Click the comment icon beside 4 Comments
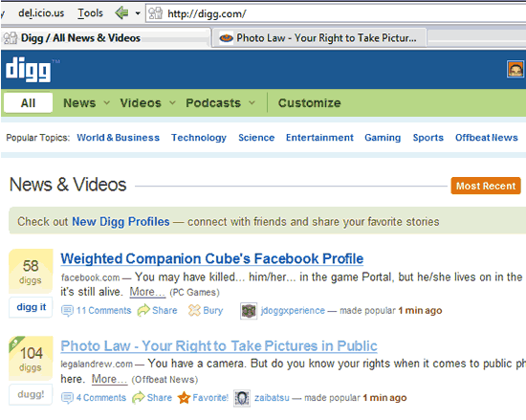This screenshot has width=526, height=420. coord(67,398)
